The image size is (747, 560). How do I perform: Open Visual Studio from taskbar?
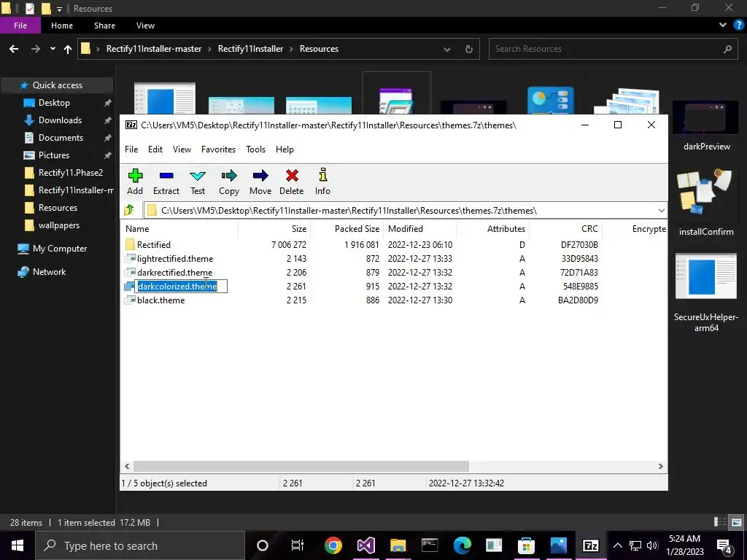click(x=365, y=545)
